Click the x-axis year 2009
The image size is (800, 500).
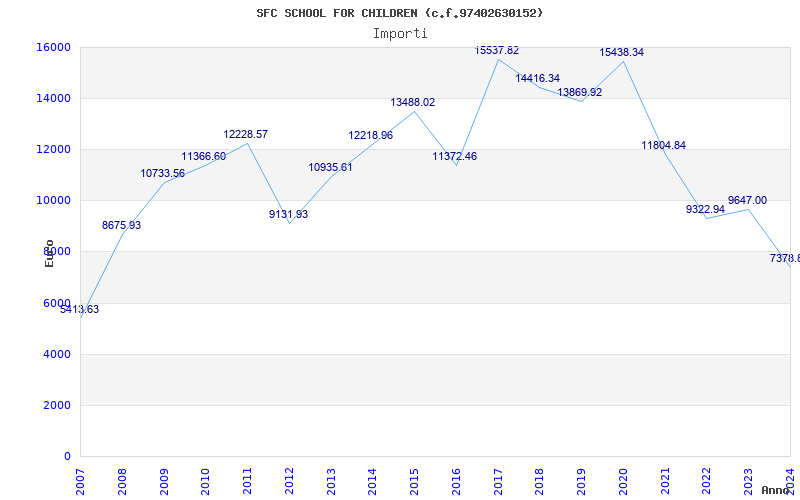(164, 482)
